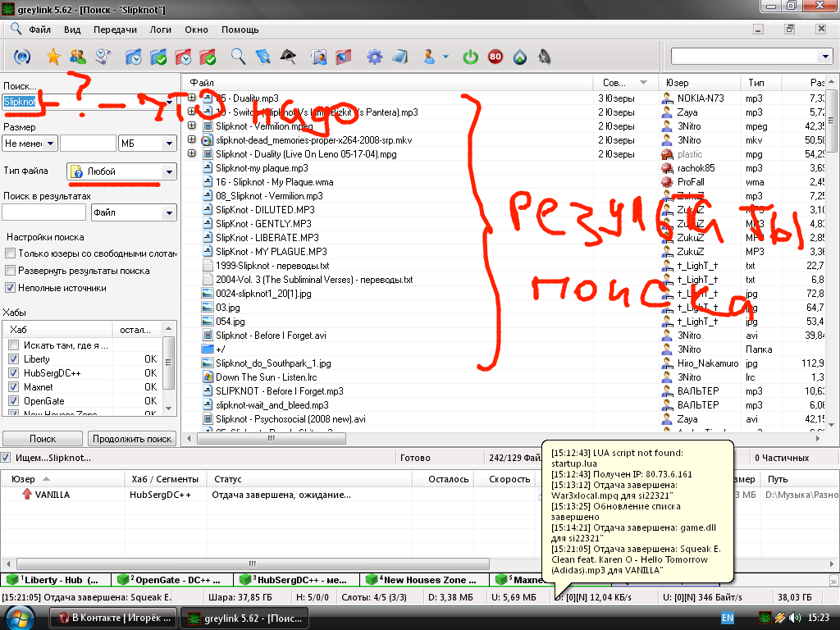Expand the Duality.mp3 result row
This screenshot has height=630, width=840.
pyautogui.click(x=192, y=98)
